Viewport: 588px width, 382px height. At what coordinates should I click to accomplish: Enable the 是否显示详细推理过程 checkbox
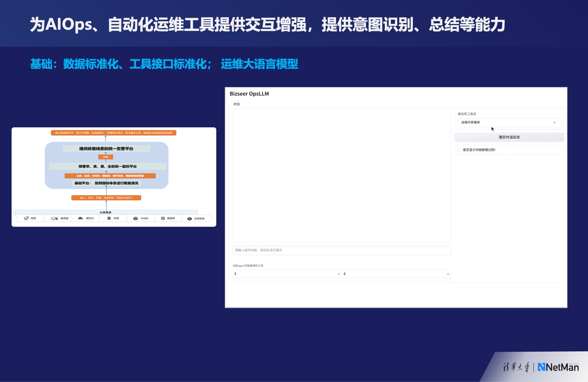459,150
